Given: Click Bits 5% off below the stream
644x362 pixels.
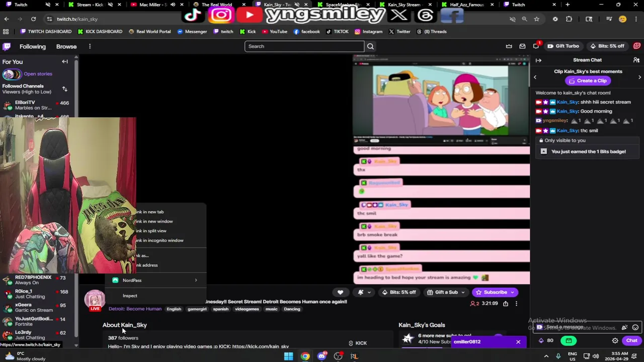Looking at the screenshot, I should [399, 292].
